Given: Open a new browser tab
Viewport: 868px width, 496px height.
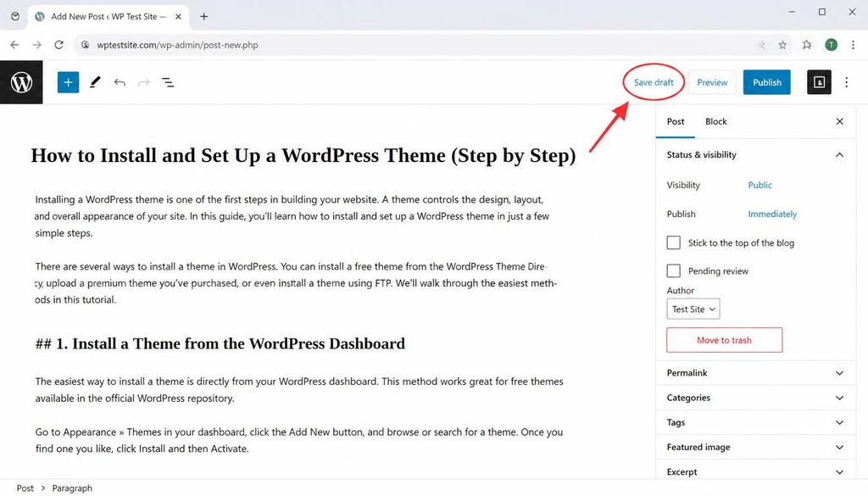Looking at the screenshot, I should point(203,17).
